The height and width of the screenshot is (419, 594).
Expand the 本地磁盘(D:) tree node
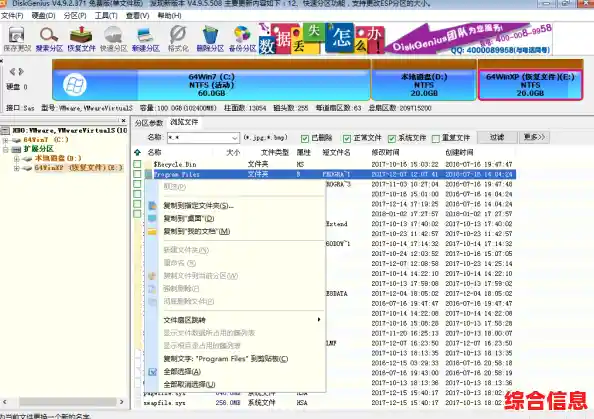click(x=16, y=159)
